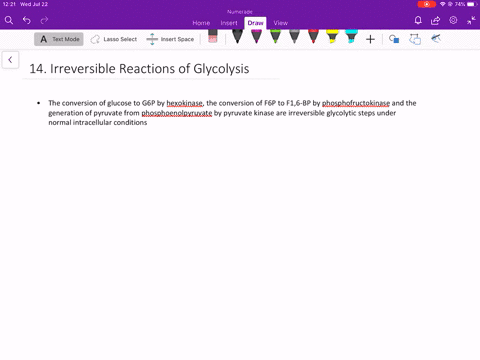Choose the black pen

(x=237, y=36)
